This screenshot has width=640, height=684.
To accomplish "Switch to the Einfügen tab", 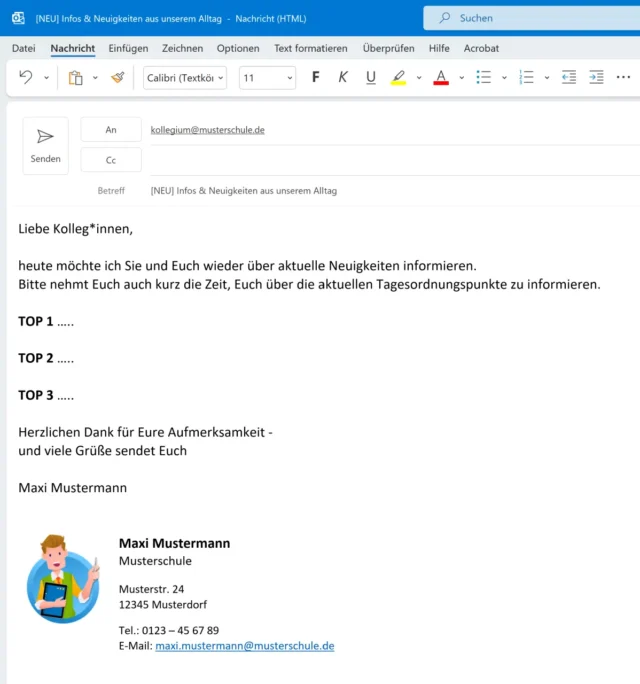I will (x=128, y=48).
